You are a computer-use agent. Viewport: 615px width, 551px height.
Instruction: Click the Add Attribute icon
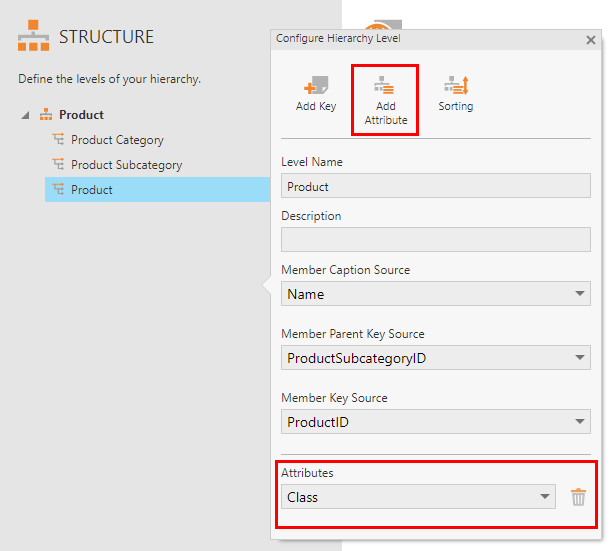tap(385, 87)
